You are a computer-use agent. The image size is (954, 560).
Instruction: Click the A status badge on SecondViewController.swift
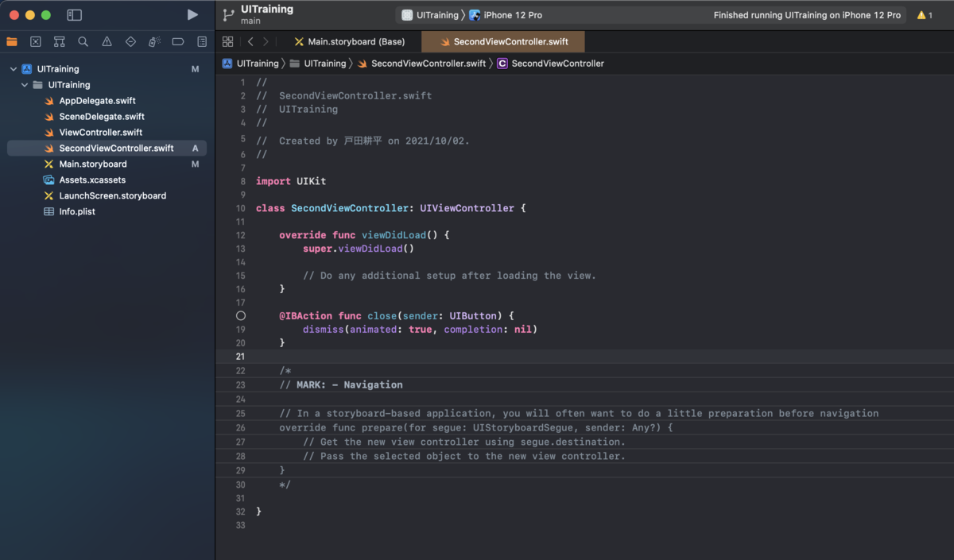pyautogui.click(x=195, y=149)
